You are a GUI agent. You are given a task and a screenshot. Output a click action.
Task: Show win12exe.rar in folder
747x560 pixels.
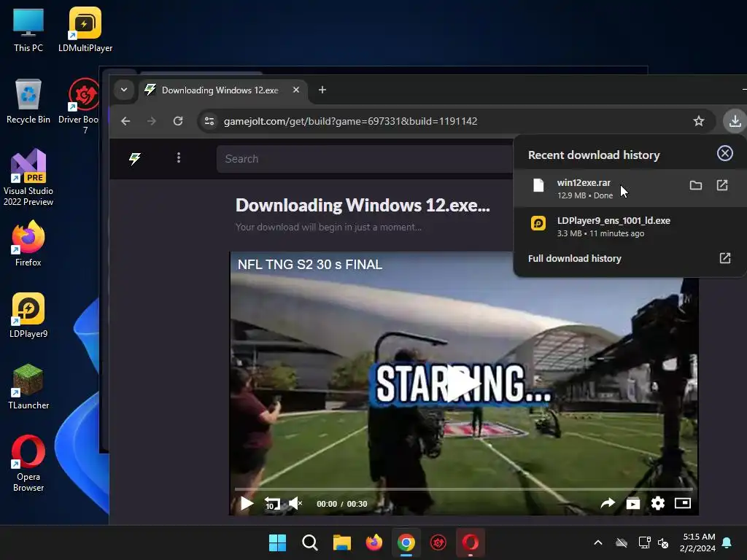(x=695, y=185)
